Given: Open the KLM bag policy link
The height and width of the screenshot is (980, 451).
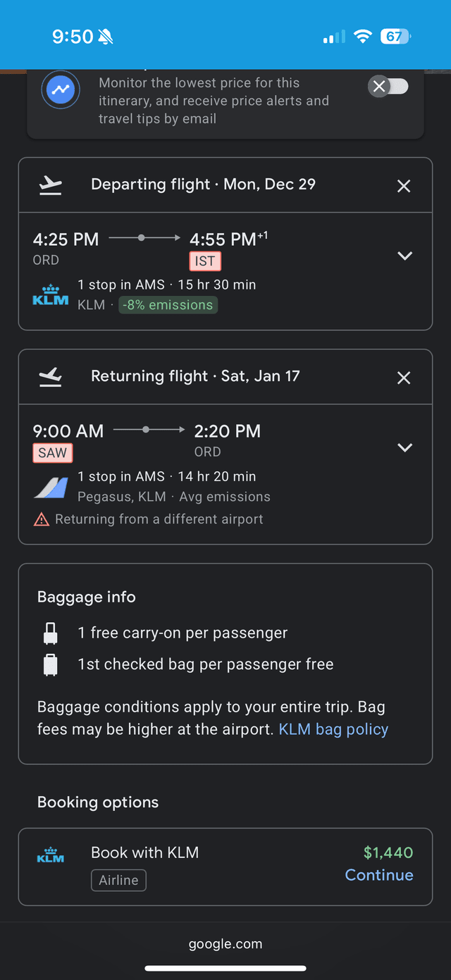Looking at the screenshot, I should click(333, 729).
